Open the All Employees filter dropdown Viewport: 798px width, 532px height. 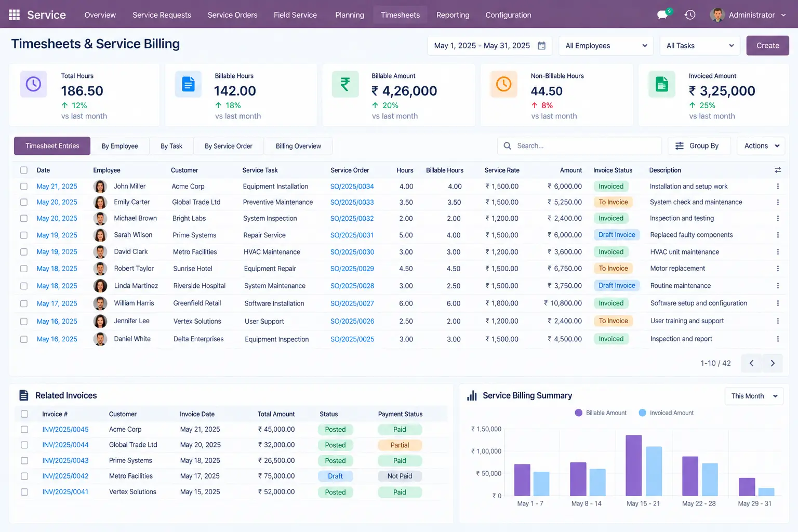(606, 46)
